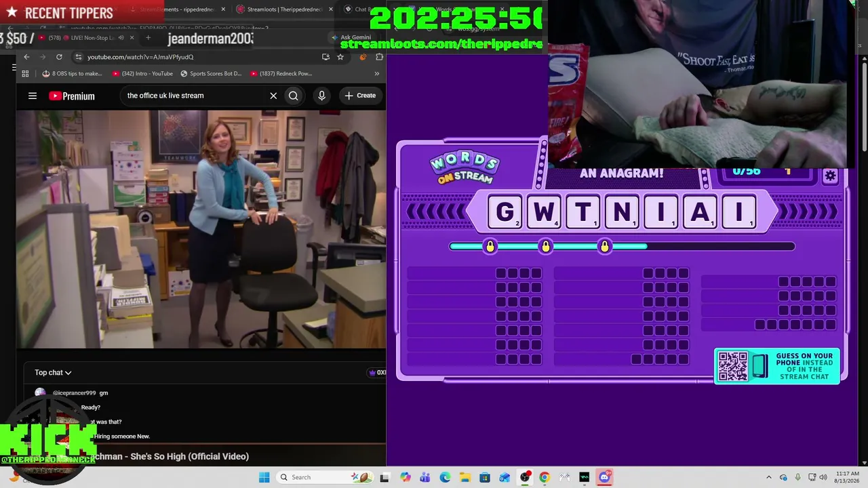Click the YouTube search magnifier button
The width and height of the screenshot is (868, 488).
tap(294, 96)
